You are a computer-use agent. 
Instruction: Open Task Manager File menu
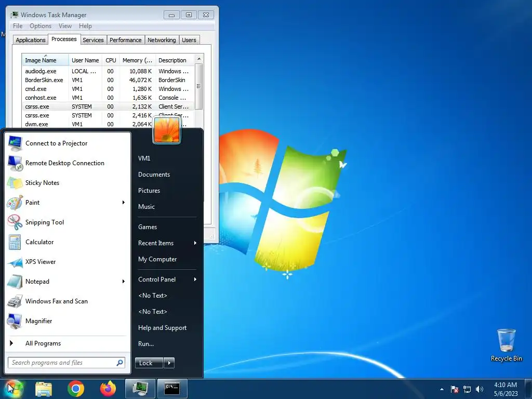(18, 26)
